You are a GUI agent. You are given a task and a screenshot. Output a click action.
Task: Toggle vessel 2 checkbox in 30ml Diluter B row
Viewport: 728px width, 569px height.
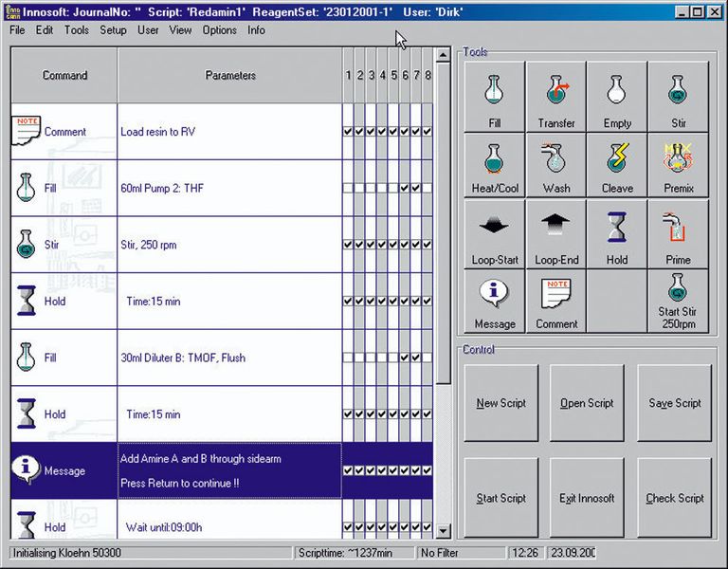(x=359, y=358)
